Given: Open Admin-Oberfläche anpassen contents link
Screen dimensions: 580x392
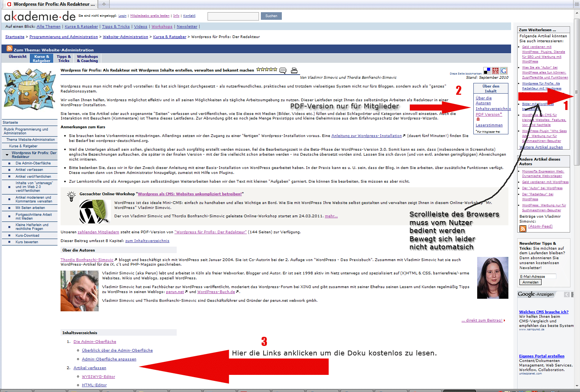Looking at the screenshot, I should point(109,359).
